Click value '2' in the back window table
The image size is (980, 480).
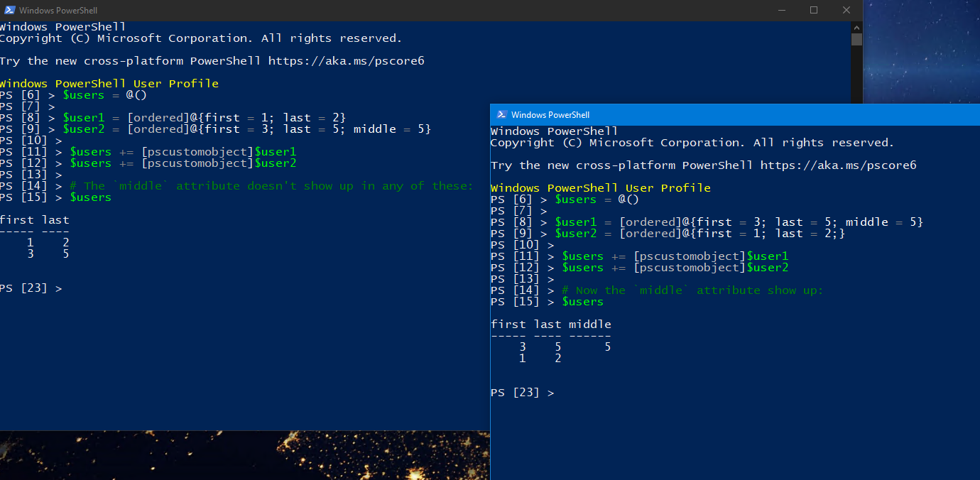tap(66, 243)
